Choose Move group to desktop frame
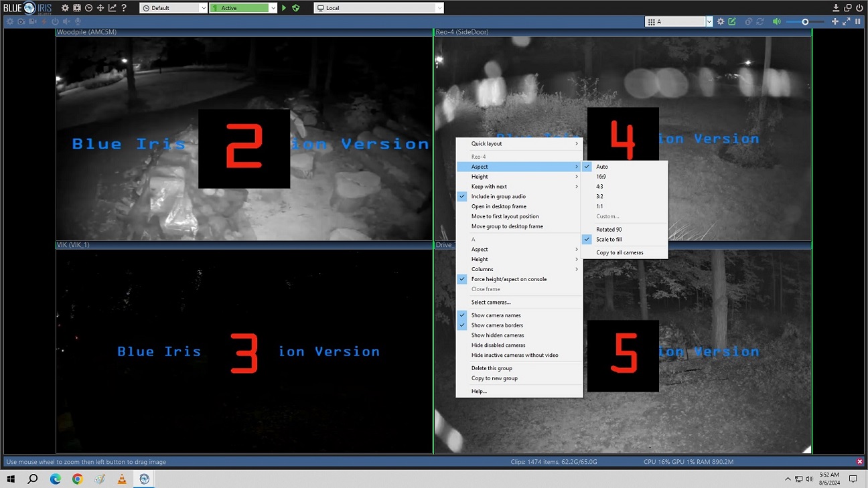 pyautogui.click(x=519, y=227)
